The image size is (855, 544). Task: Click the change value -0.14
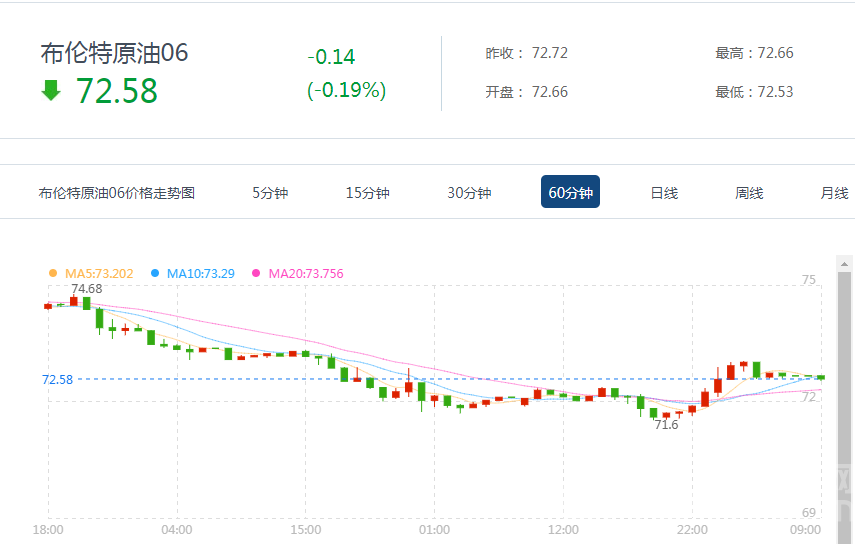pos(331,57)
